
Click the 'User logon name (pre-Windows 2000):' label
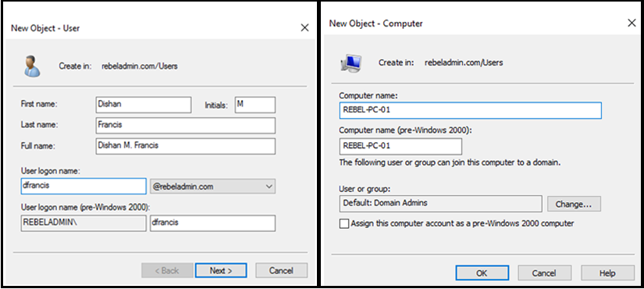(84, 208)
